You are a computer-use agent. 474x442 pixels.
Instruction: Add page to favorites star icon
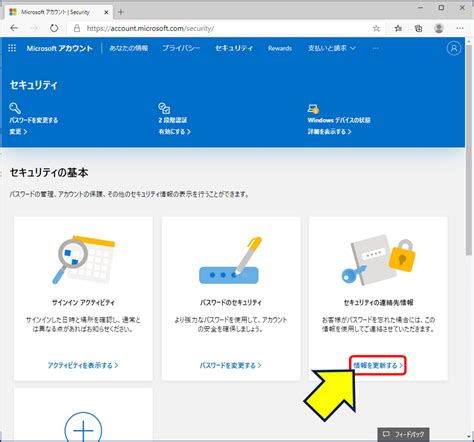376,28
